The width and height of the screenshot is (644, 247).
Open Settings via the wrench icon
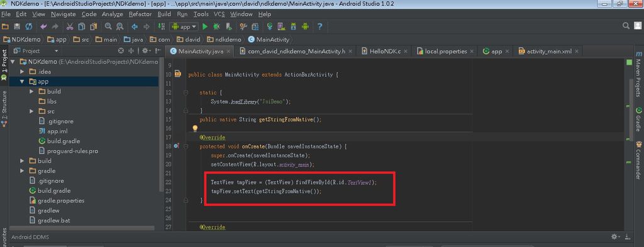[243, 26]
